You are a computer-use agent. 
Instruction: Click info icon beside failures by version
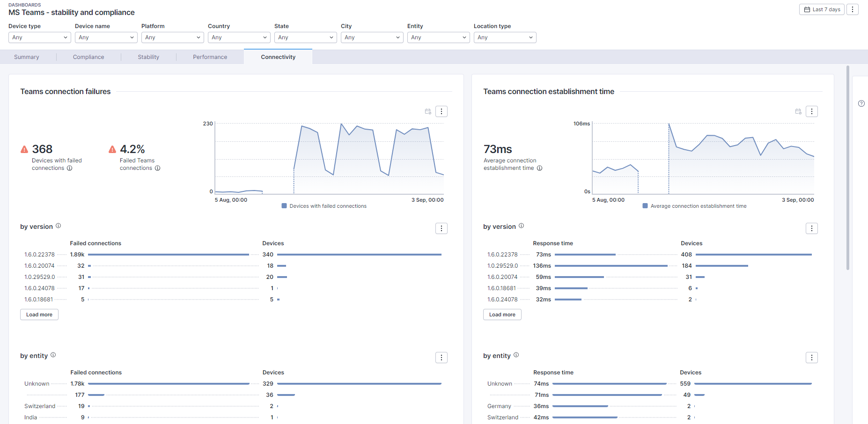[59, 226]
